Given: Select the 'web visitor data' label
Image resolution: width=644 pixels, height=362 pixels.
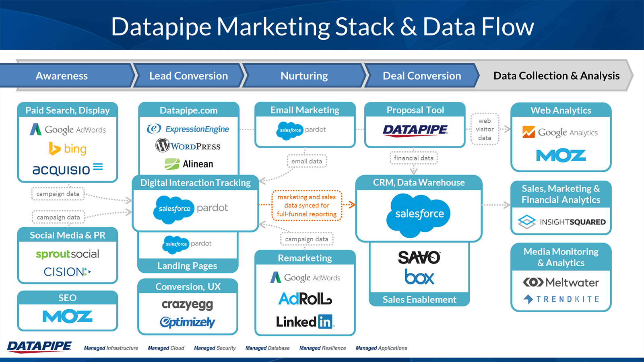Looking at the screenshot, I should pos(485,129).
